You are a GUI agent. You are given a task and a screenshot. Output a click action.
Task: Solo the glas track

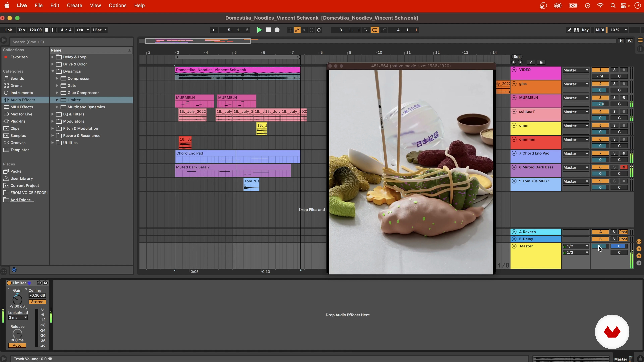pos(614,84)
